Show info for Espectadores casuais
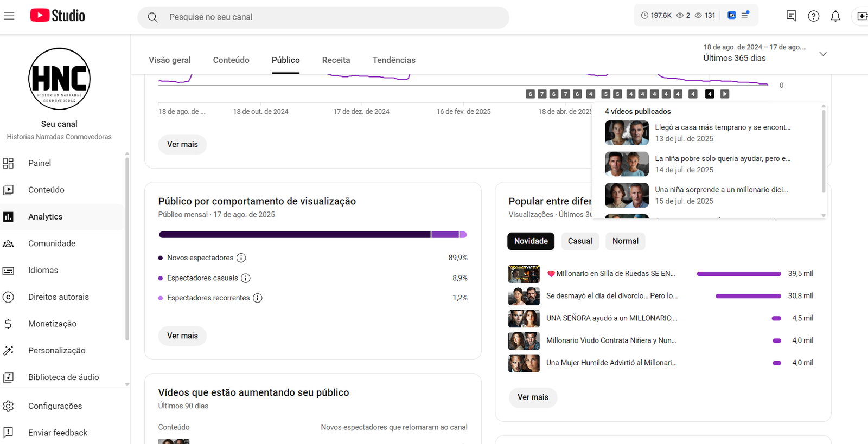The height and width of the screenshot is (444, 868). (246, 278)
